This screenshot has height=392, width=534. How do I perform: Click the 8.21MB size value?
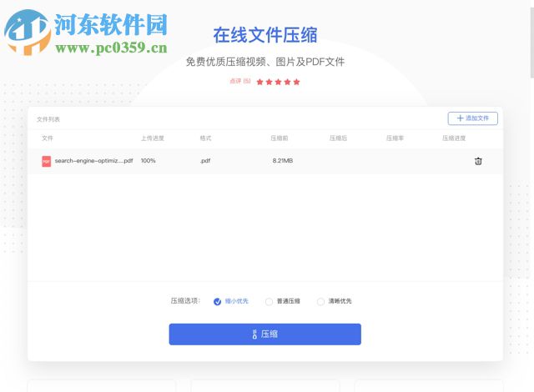coord(283,161)
